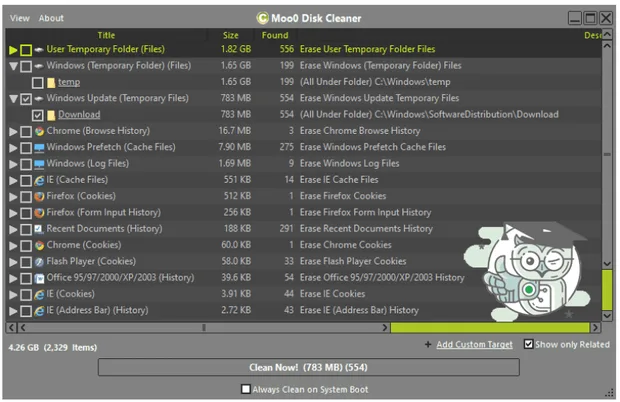Expand the Windows (Log Files) row
This screenshot has width=620, height=402.
[13, 164]
